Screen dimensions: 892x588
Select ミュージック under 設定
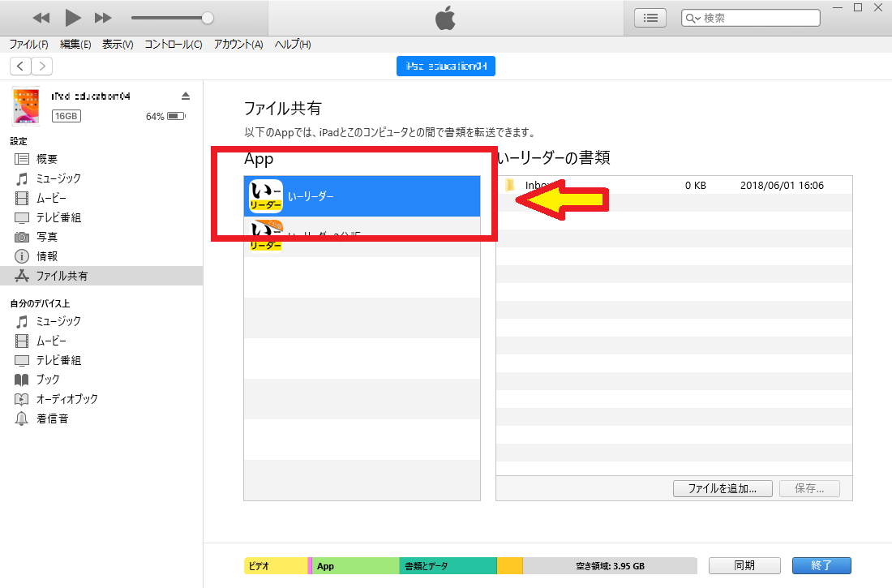point(101,178)
